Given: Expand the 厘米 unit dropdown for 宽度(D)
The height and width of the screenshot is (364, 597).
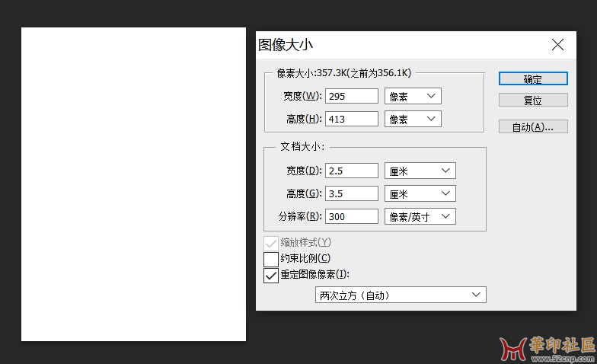Looking at the screenshot, I should coord(420,171).
